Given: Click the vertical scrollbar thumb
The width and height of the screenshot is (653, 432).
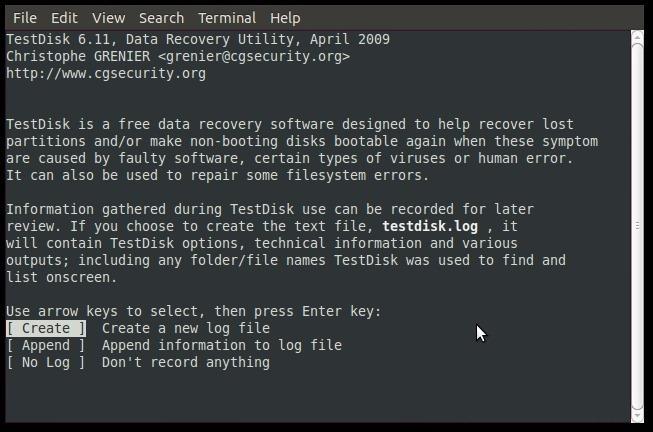Looking at the screenshot, I should click(x=638, y=225).
